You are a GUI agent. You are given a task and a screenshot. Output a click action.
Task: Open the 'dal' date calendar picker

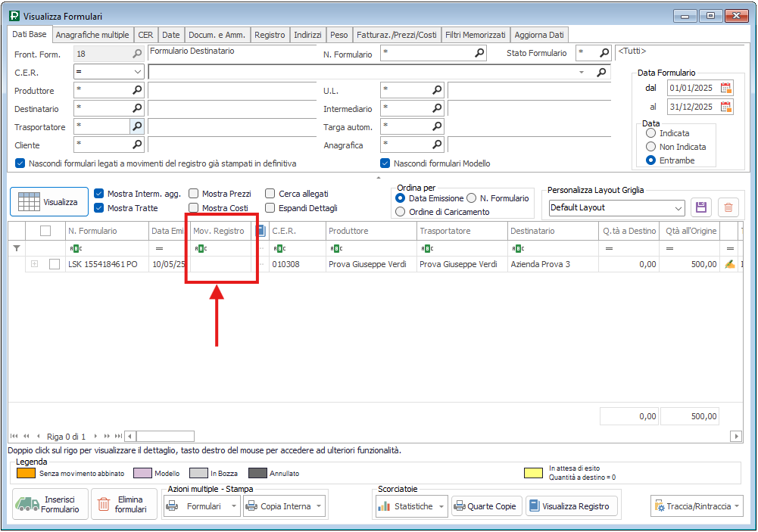(726, 88)
